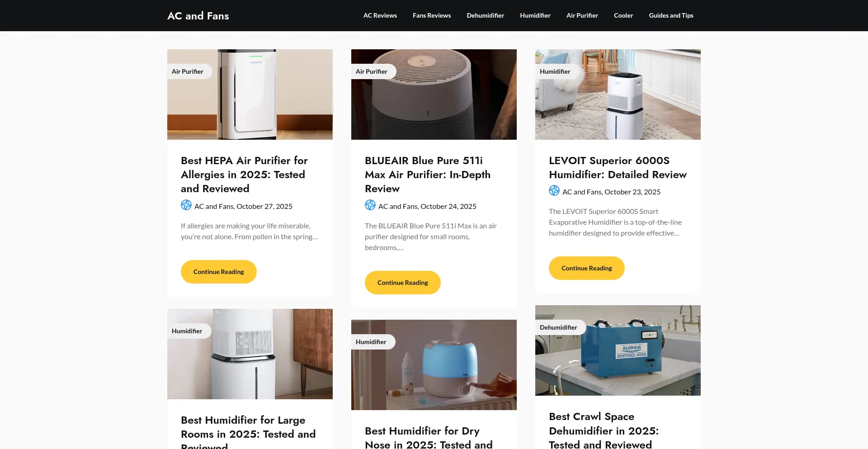Continue Reading the BLUEAIR Blue Pure review
The height and width of the screenshot is (449, 868).
(x=403, y=283)
